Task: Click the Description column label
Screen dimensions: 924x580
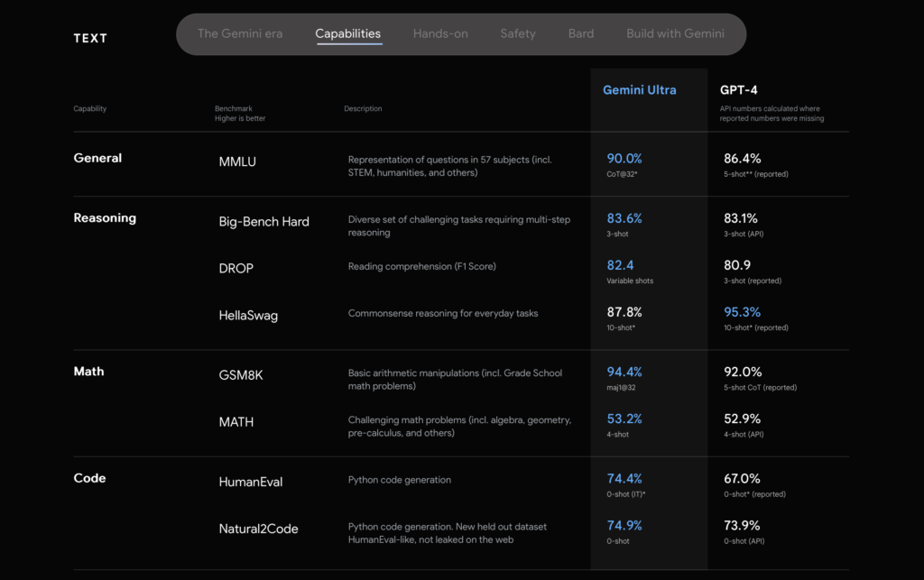Action: [x=363, y=108]
